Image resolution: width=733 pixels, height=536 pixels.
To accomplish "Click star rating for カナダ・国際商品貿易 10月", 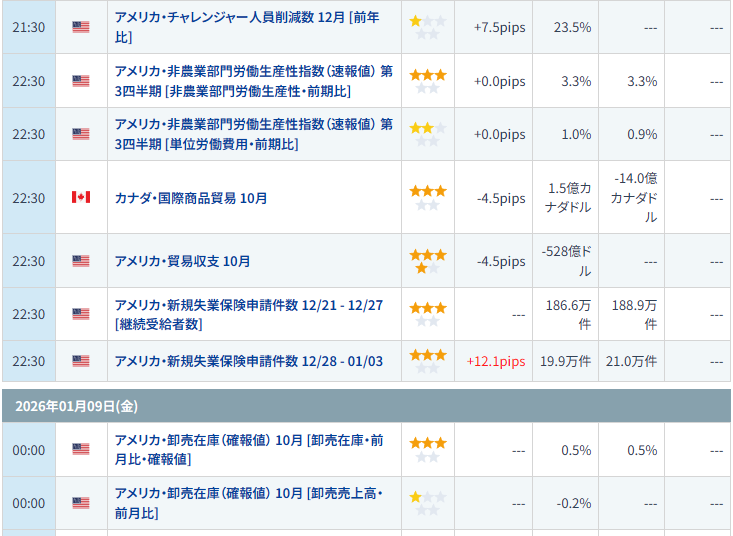I will [428, 197].
